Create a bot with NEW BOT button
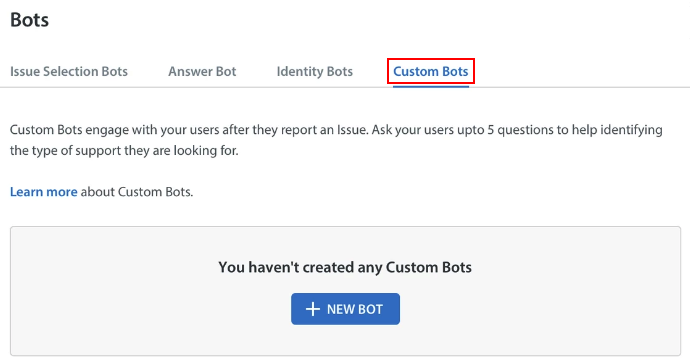 click(345, 309)
